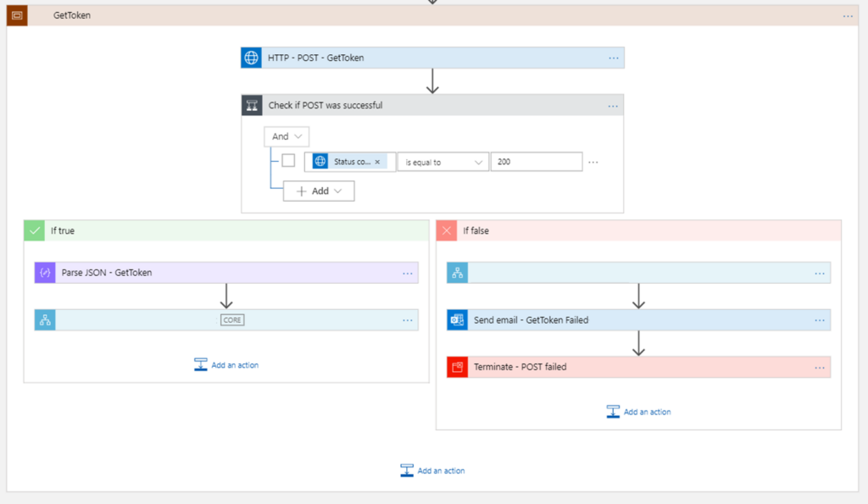Open the And/Or logic dropdown

pyautogui.click(x=287, y=136)
